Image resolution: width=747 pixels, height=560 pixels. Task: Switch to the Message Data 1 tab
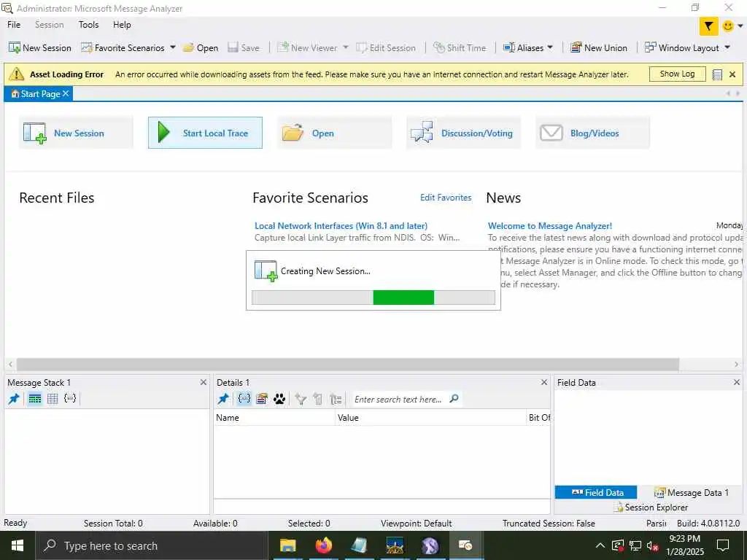692,492
